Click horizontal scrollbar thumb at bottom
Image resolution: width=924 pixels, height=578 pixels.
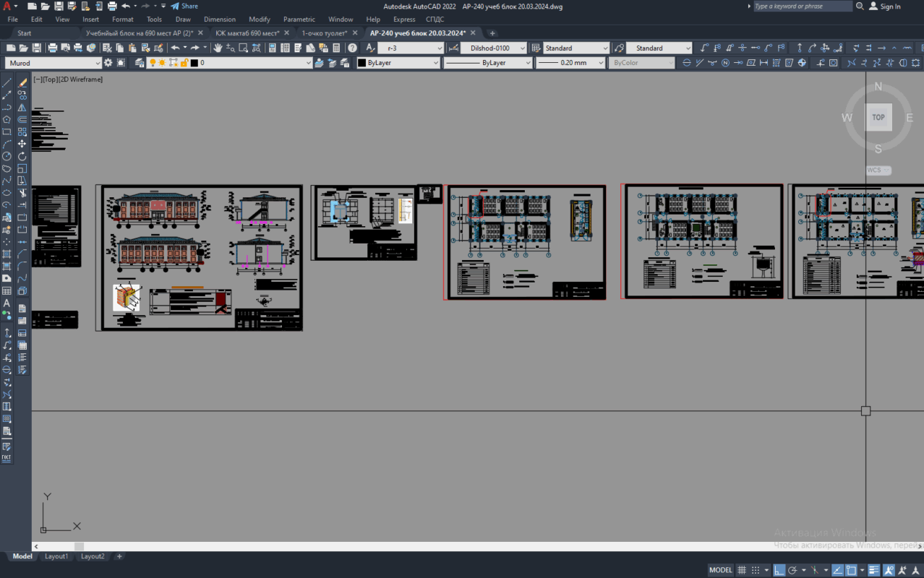pos(79,546)
